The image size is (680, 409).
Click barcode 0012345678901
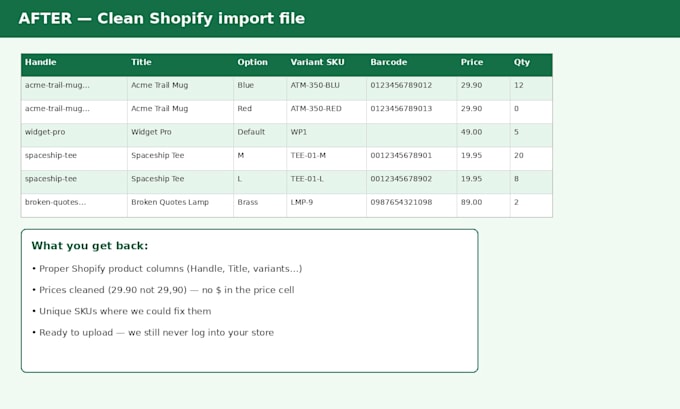click(x=412, y=159)
